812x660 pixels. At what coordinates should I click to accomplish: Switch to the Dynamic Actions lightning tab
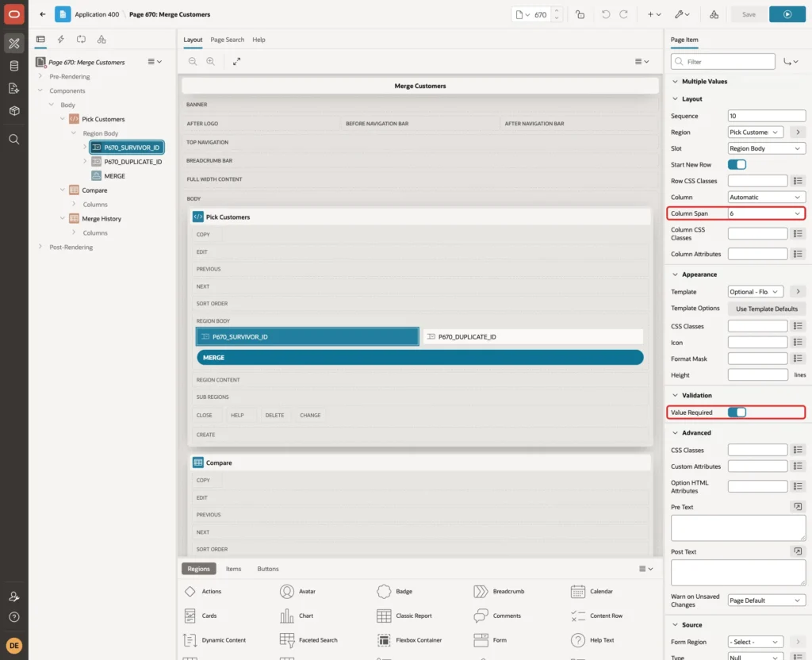coord(60,40)
